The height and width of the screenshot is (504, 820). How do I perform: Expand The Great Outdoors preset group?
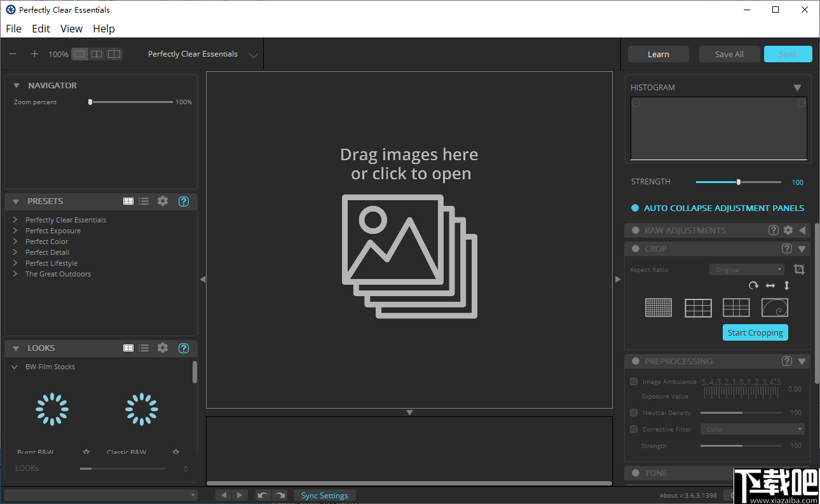point(15,274)
